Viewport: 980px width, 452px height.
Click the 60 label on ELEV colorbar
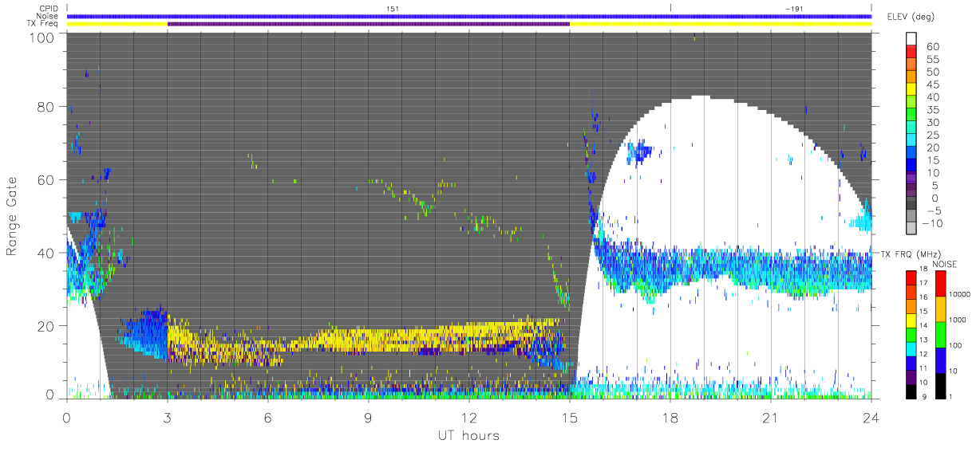click(935, 46)
